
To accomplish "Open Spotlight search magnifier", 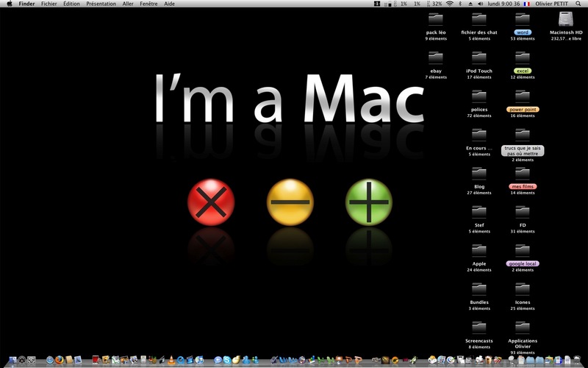I will (578, 4).
